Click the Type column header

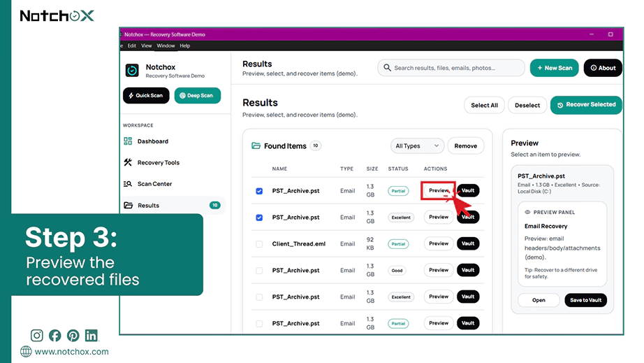(346, 169)
